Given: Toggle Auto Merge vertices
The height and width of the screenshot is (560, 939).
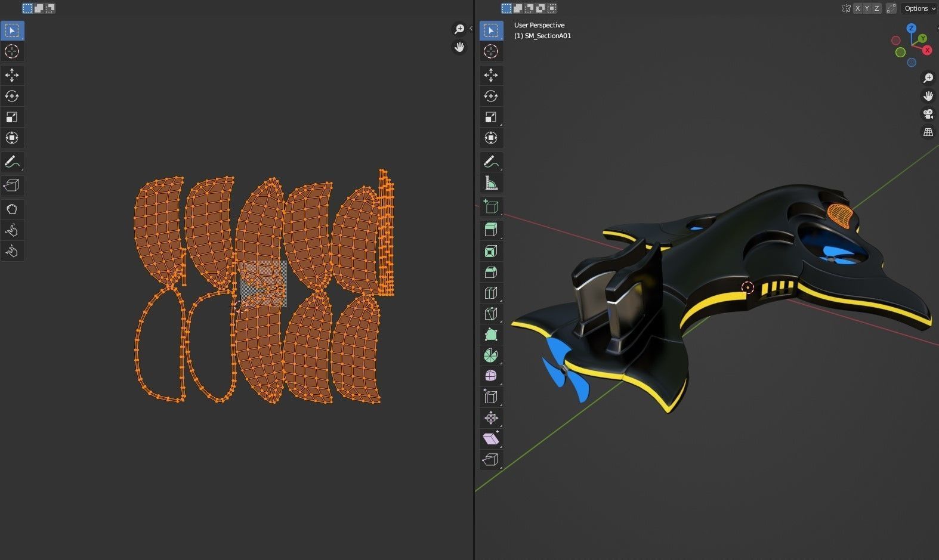Looking at the screenshot, I should point(891,8).
